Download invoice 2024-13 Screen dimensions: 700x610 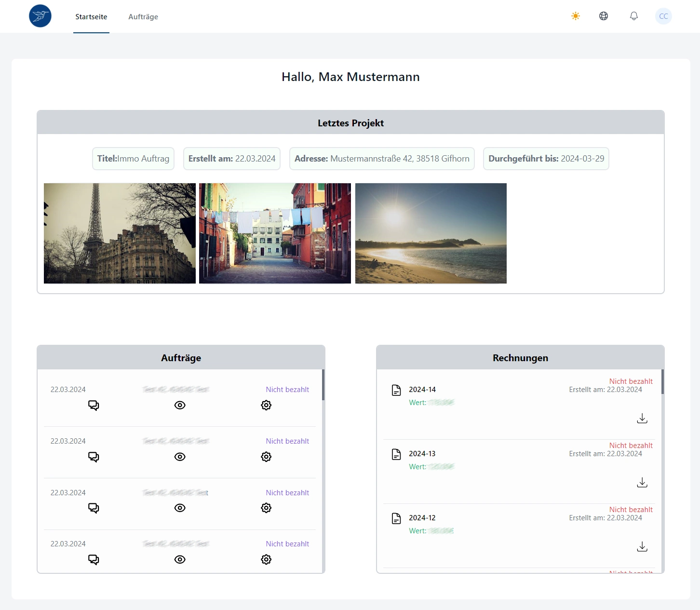(x=642, y=482)
